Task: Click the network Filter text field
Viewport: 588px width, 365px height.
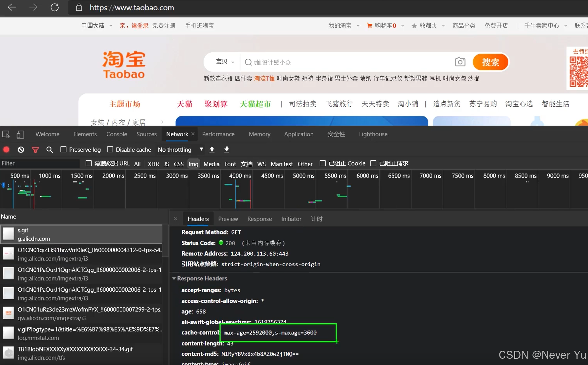Action: (x=40, y=163)
